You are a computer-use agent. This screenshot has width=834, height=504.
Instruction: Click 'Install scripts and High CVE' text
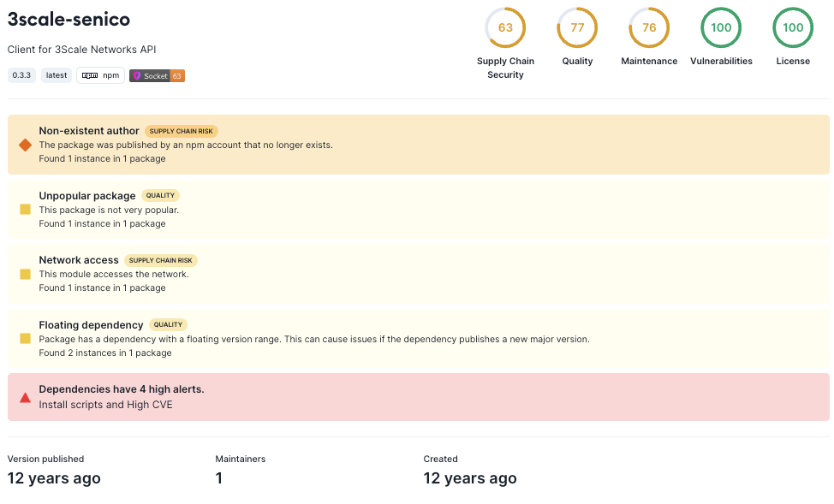pos(106,405)
